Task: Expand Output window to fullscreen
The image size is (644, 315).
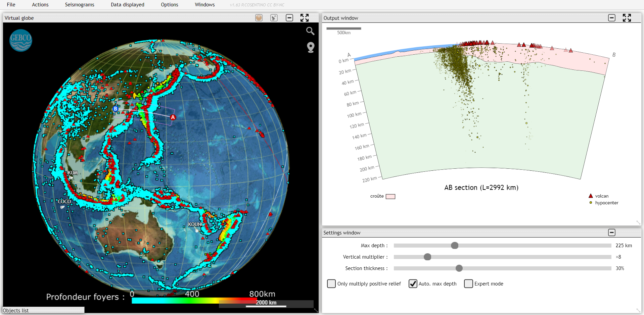Action: pos(627,18)
